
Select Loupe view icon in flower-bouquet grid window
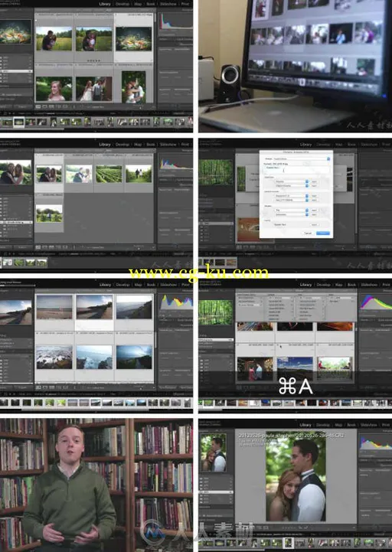pos(44,106)
